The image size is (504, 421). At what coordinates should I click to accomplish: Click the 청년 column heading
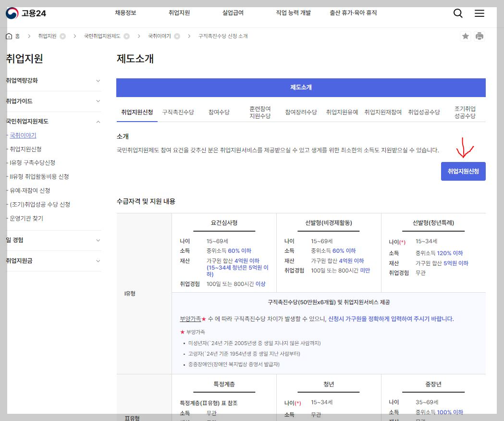329,384
